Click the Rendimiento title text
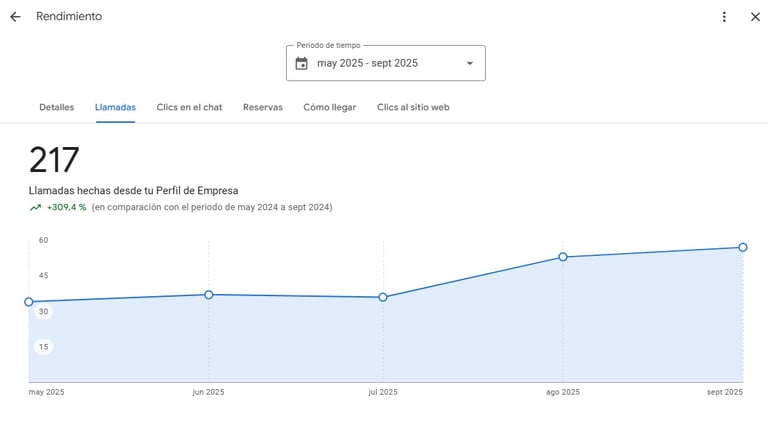Screen dimensions: 768x430 point(69,17)
